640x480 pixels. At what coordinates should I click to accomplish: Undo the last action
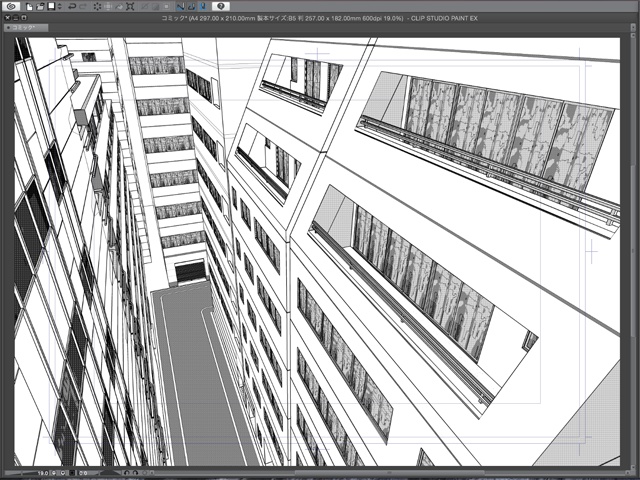point(72,7)
